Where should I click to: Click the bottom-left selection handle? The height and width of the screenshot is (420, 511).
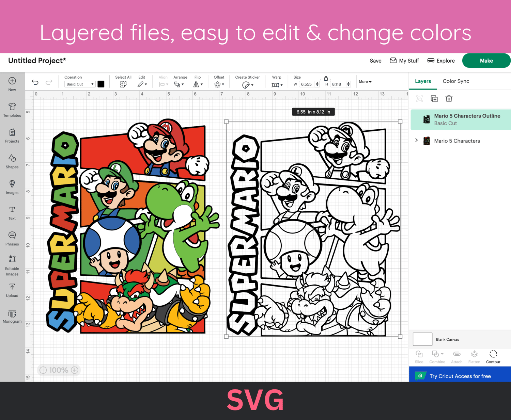[226, 336]
